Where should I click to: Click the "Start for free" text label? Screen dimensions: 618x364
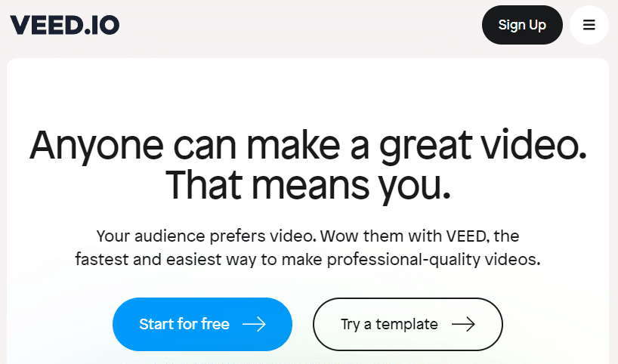tap(184, 324)
